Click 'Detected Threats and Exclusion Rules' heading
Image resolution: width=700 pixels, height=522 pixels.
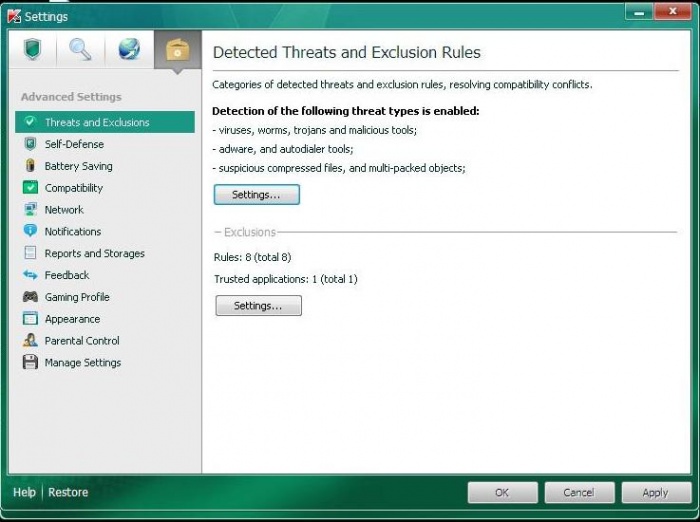[346, 52]
